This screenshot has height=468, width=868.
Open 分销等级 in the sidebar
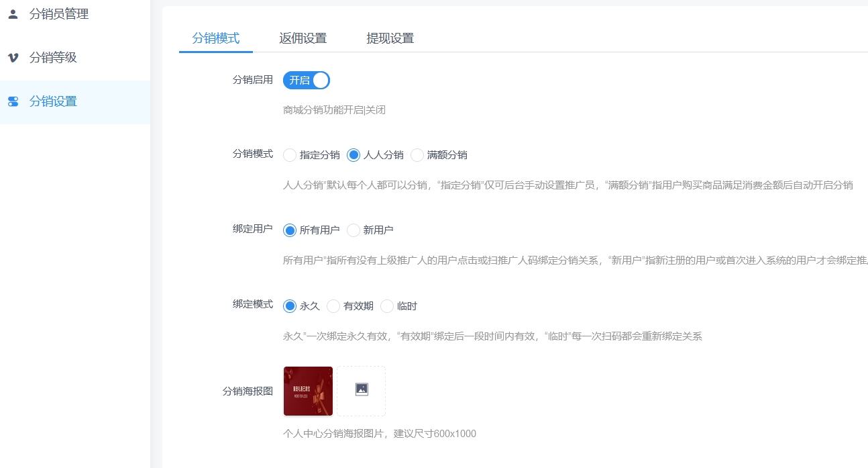point(75,58)
